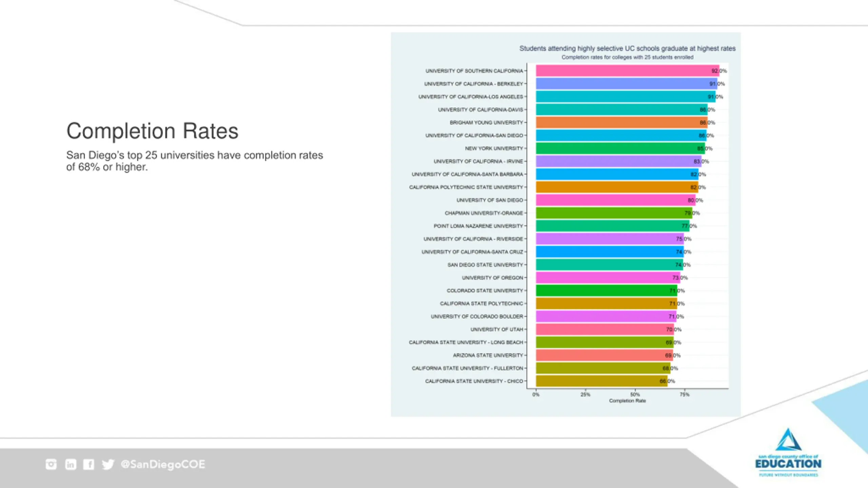
Task: Click the chart title about UC schools
Action: pos(627,48)
